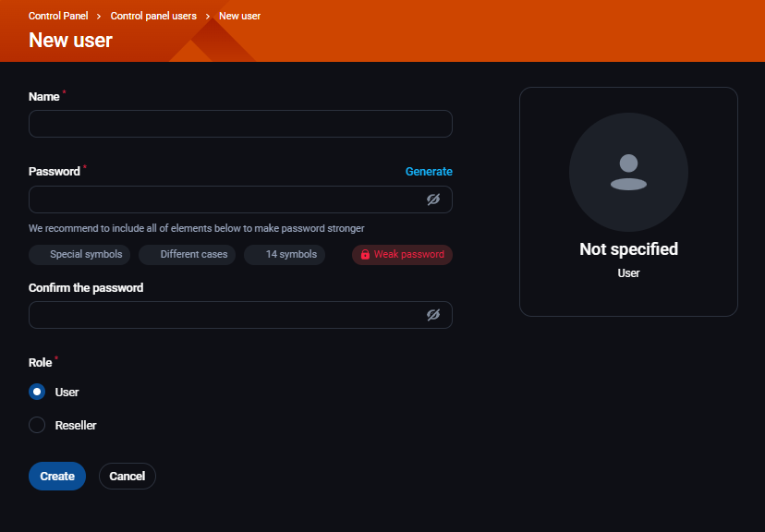
Task: Click the Different cases requirement indicator
Action: pos(188,255)
